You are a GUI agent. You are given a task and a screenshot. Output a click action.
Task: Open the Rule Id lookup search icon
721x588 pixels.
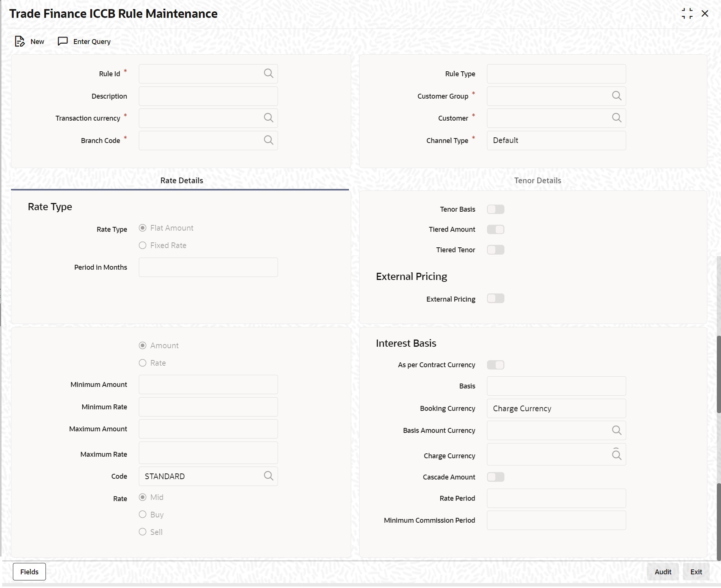[x=269, y=74]
